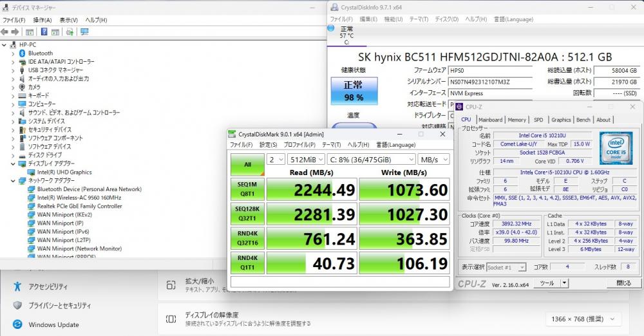Click the monitor icon in Device Manager toolbar
644x336 pixels.
84,32
